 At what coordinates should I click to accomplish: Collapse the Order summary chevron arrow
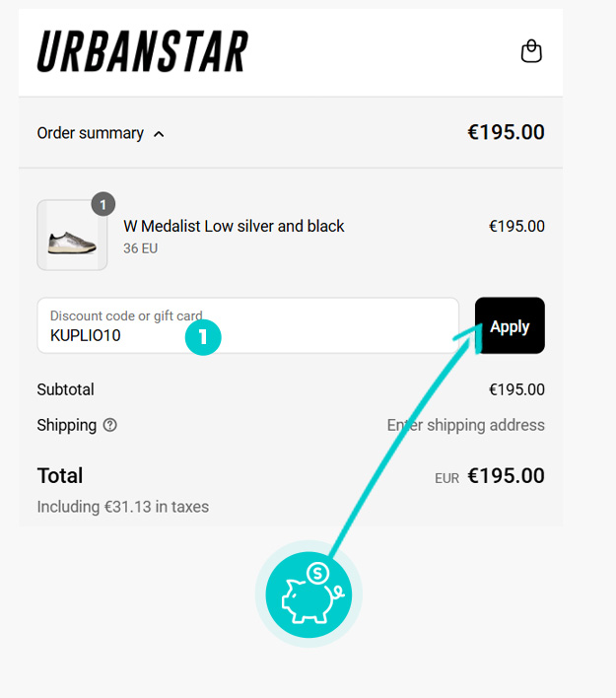click(160, 134)
